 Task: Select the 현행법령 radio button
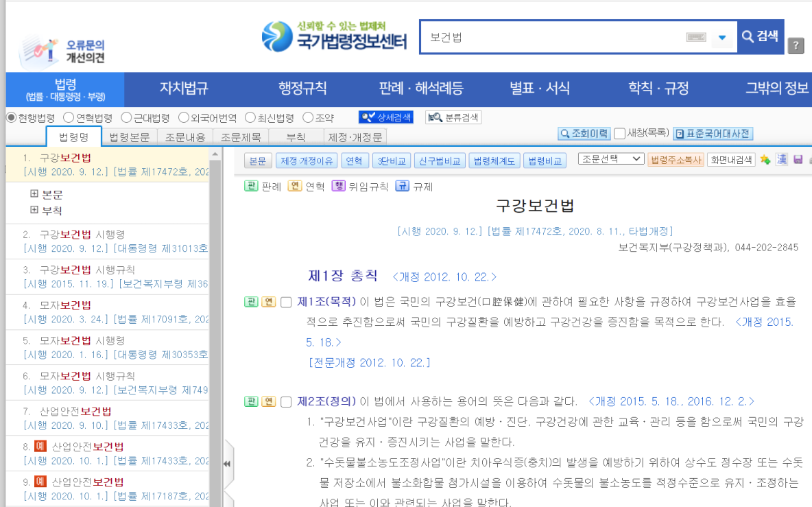coord(12,117)
